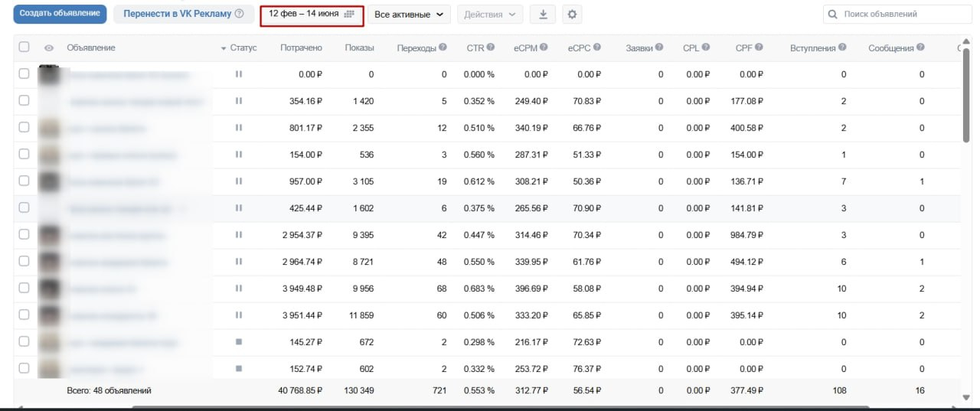This screenshot has height=411, width=980.
Task: Open help icon beside Перенести в VK Рекламу
Action: [239, 14]
